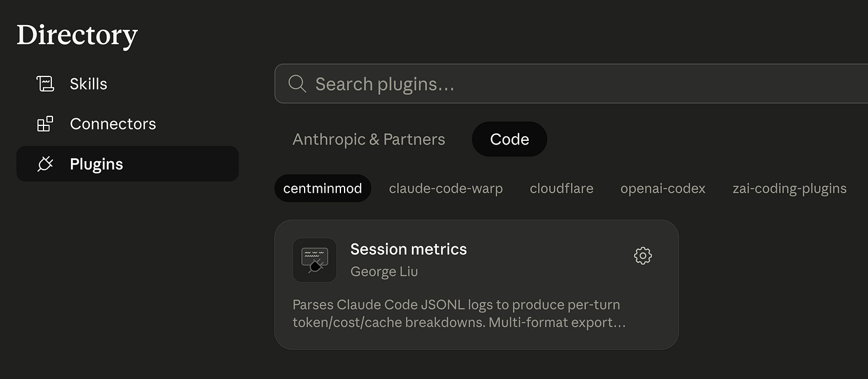This screenshot has height=379, width=868.
Task: Open the Session metrics plugin title
Action: [408, 249]
